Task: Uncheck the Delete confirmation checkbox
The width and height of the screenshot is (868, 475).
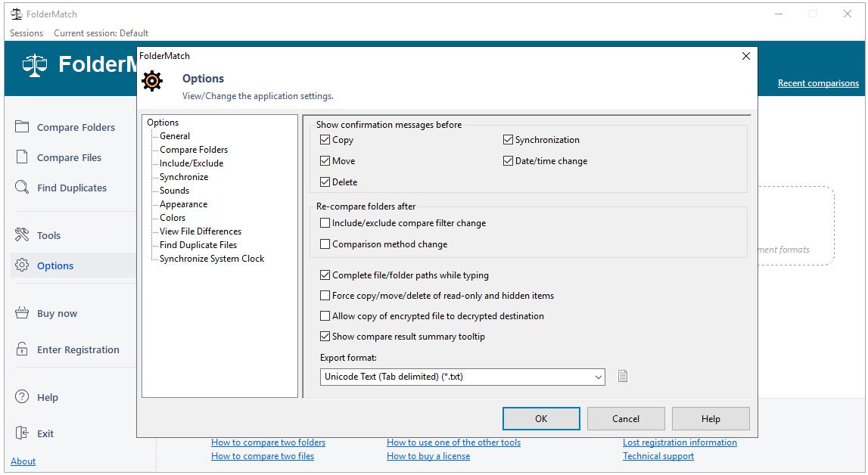Action: click(x=325, y=182)
